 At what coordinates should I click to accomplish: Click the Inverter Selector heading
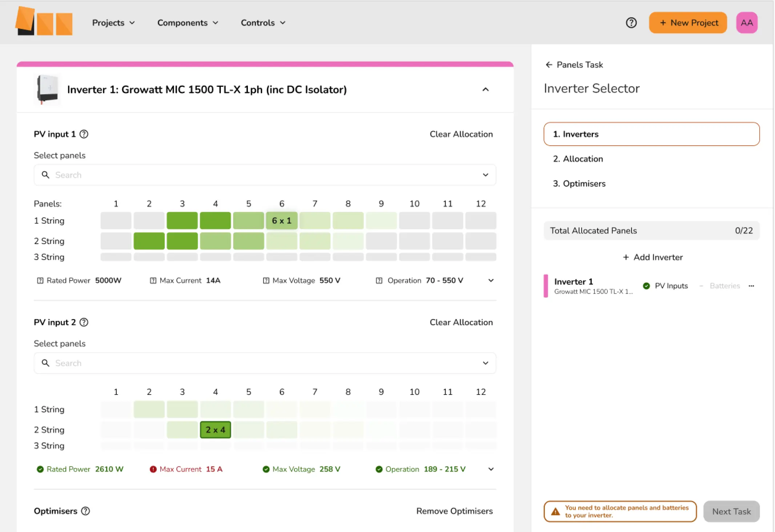click(591, 88)
